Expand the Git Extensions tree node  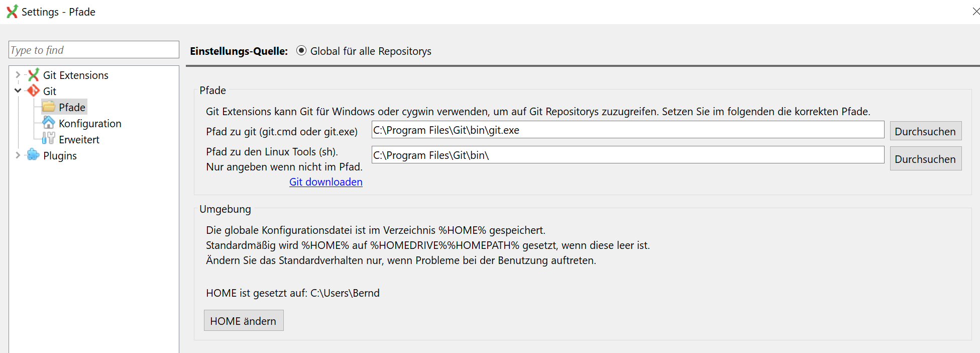18,74
